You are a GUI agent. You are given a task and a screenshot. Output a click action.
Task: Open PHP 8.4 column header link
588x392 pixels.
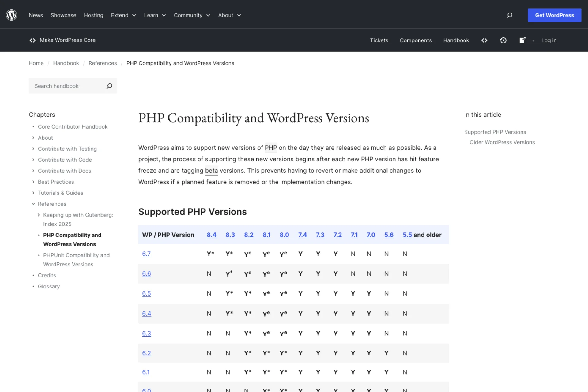(211, 235)
